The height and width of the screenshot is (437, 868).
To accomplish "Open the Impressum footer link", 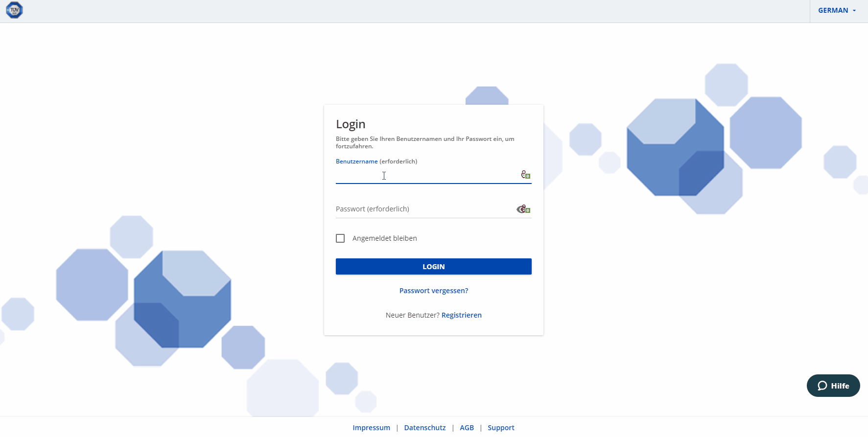I will [371, 428].
